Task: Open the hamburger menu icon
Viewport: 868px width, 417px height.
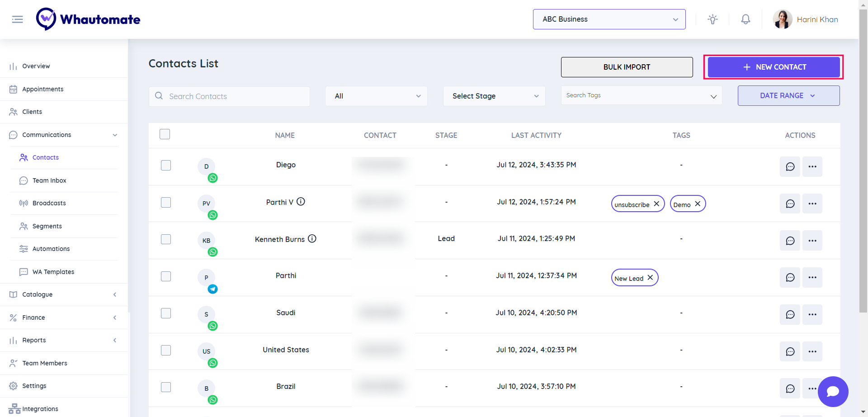Action: pos(17,19)
